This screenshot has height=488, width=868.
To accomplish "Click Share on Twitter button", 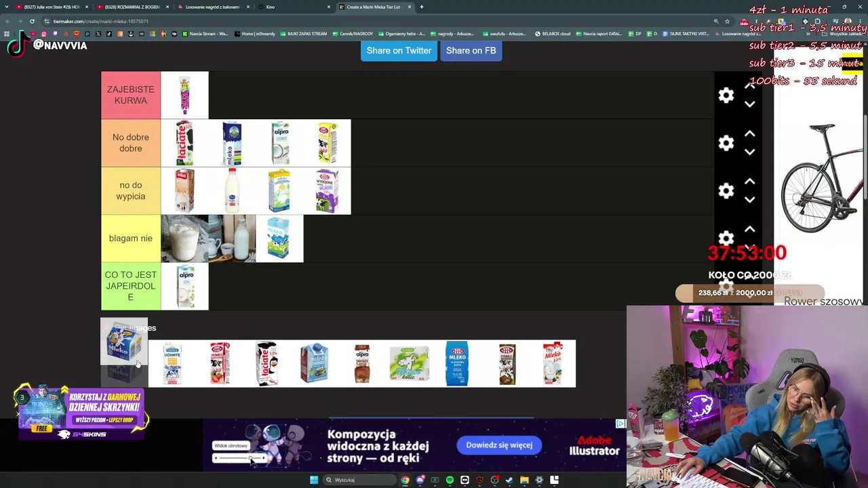I will tap(399, 50).
